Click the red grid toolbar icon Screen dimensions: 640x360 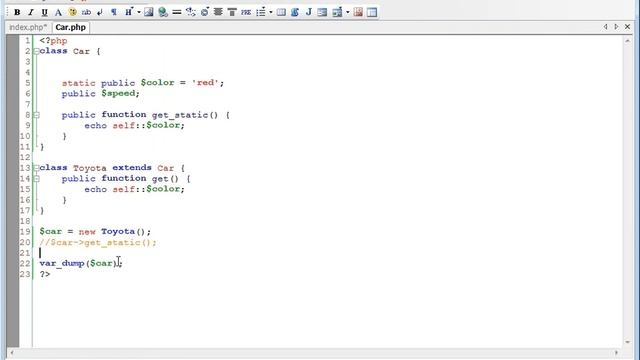click(x=358, y=12)
